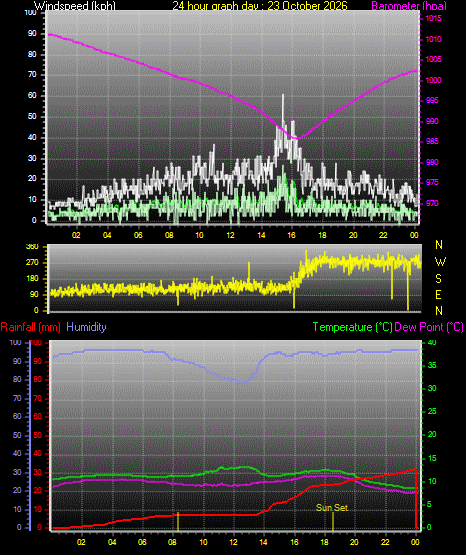Click the green temperature axis value 35
Viewport: 466px width, 555px height.
pos(432,365)
